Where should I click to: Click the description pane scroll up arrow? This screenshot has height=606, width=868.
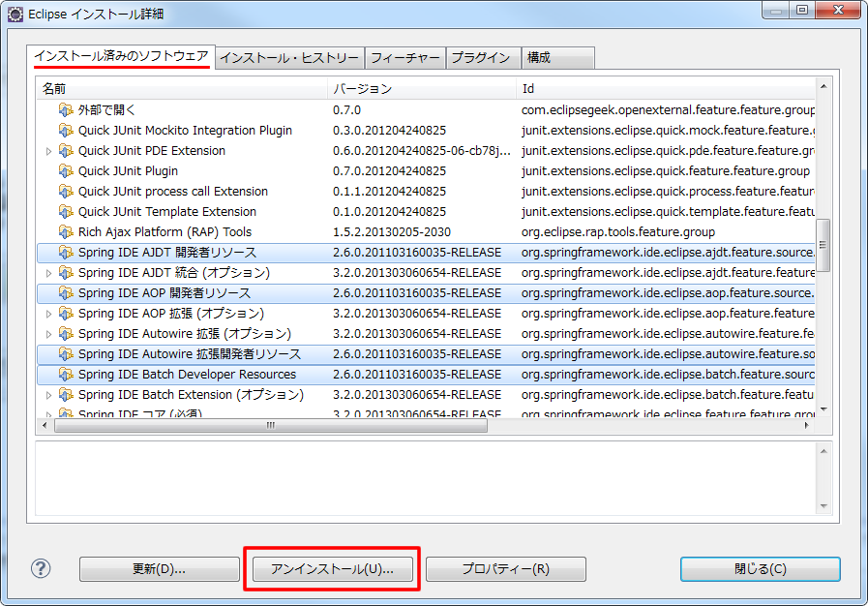pos(823,451)
